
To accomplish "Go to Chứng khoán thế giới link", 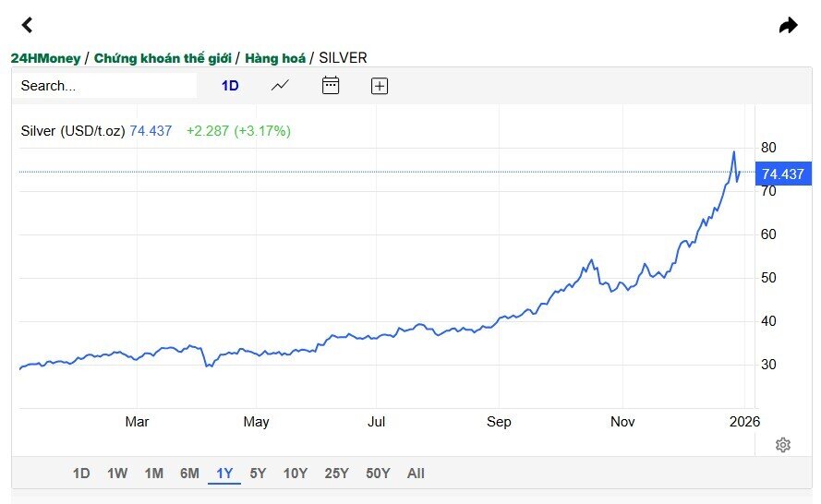I will tap(163, 57).
